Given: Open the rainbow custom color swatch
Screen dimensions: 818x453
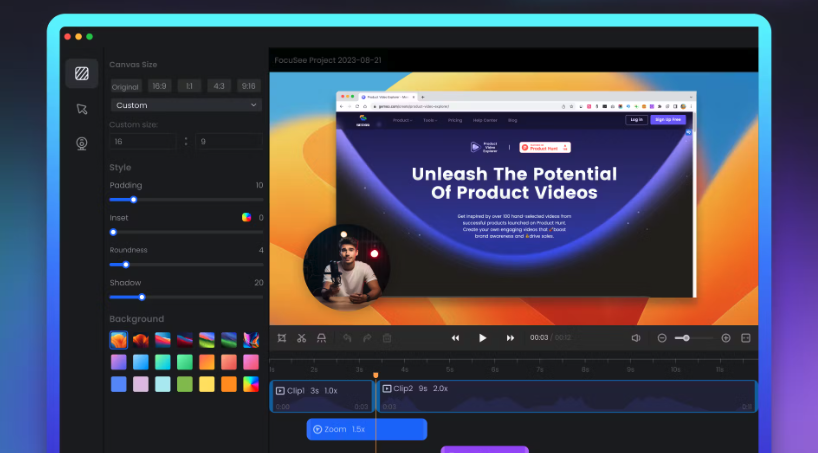Looking at the screenshot, I should pyautogui.click(x=251, y=384).
